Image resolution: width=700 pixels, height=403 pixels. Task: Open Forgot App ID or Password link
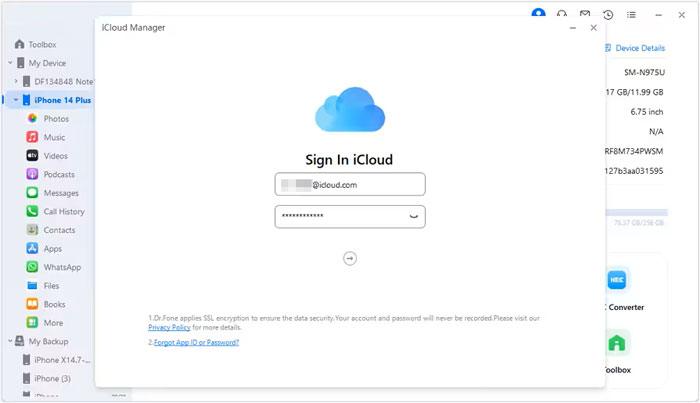196,342
